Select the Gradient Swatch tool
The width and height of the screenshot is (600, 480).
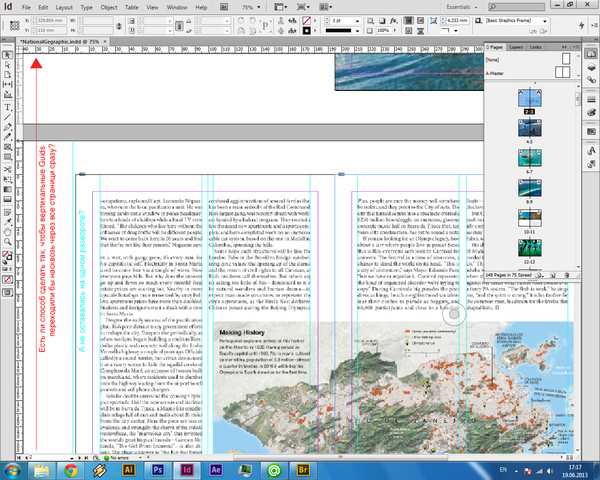click(7, 189)
